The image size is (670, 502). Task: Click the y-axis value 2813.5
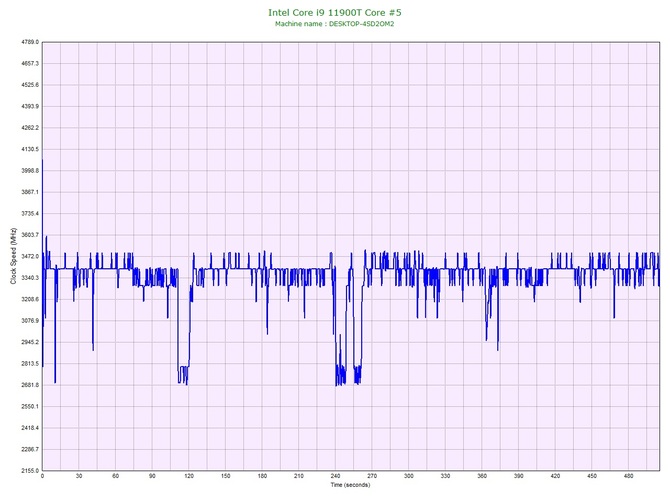pyautogui.click(x=30, y=364)
